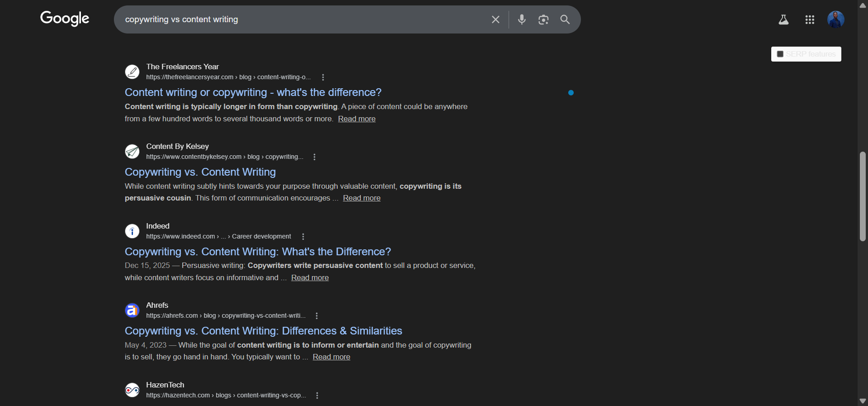Open options menu for Indeed result
Viewport: 868px width, 406px height.
point(303,237)
